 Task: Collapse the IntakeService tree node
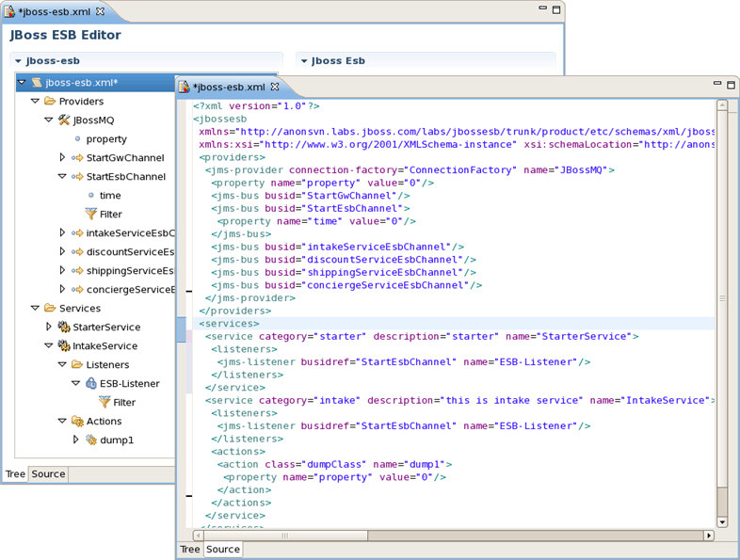pyautogui.click(x=48, y=345)
